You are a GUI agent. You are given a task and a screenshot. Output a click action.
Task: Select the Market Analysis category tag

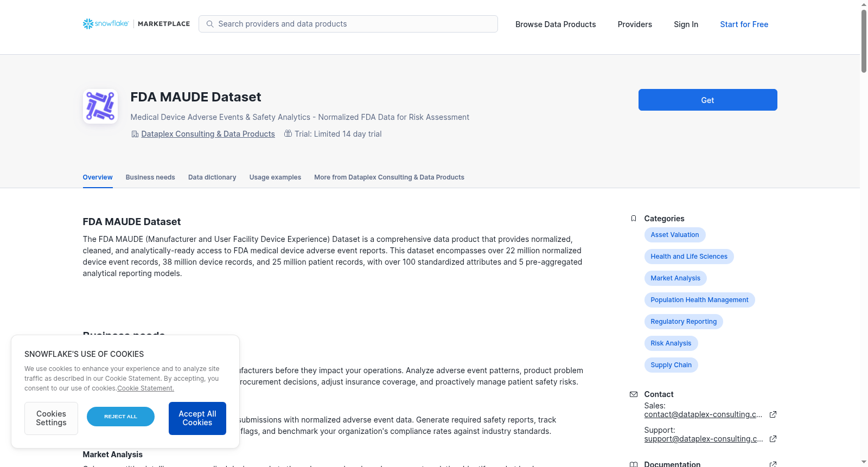[675, 278]
